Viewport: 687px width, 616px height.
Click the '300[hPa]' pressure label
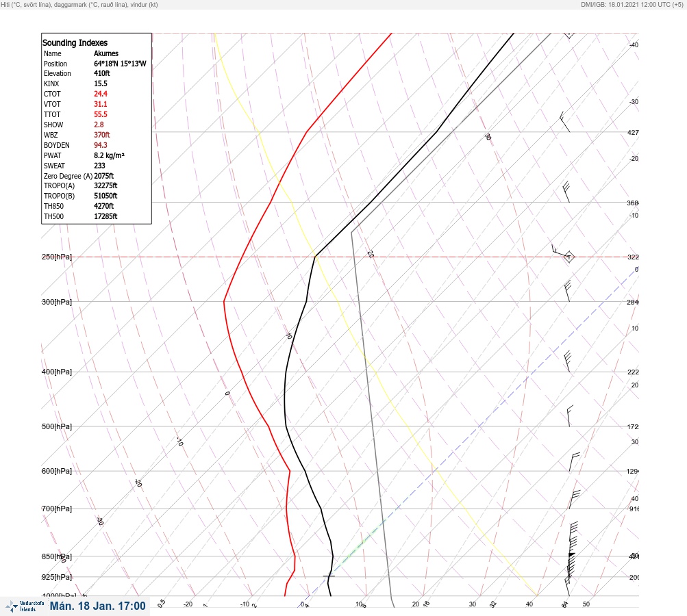tap(57, 302)
